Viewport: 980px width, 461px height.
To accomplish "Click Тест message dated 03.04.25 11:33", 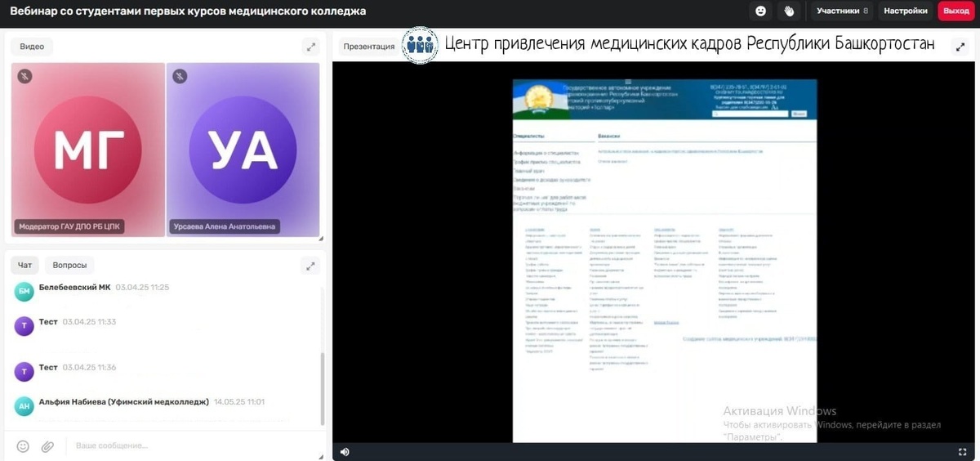I will [x=78, y=322].
